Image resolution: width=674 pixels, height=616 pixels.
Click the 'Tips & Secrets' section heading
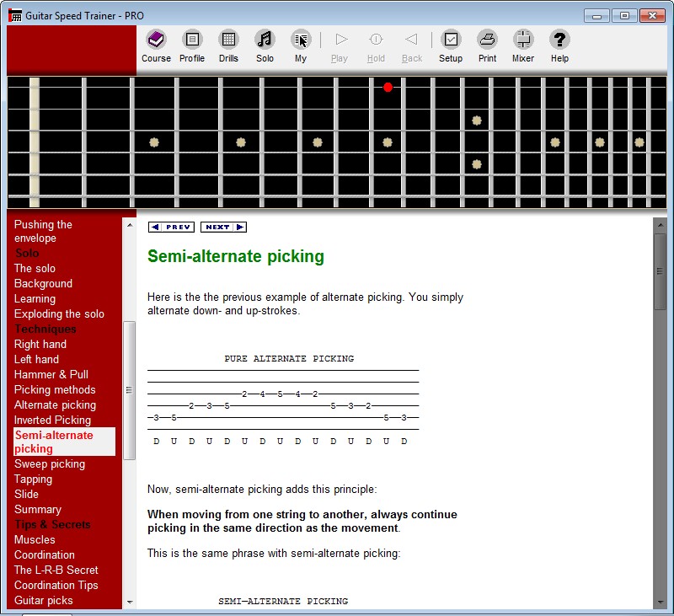pyautogui.click(x=52, y=524)
